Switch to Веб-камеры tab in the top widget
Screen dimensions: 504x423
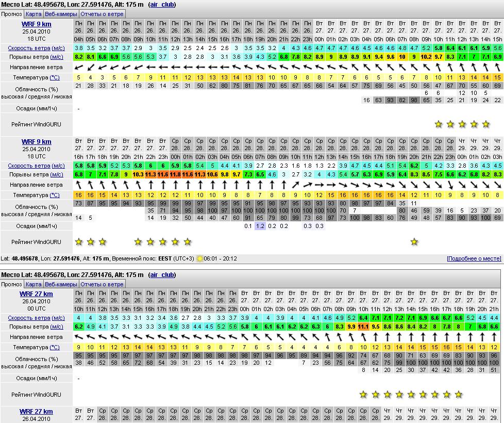61,14
